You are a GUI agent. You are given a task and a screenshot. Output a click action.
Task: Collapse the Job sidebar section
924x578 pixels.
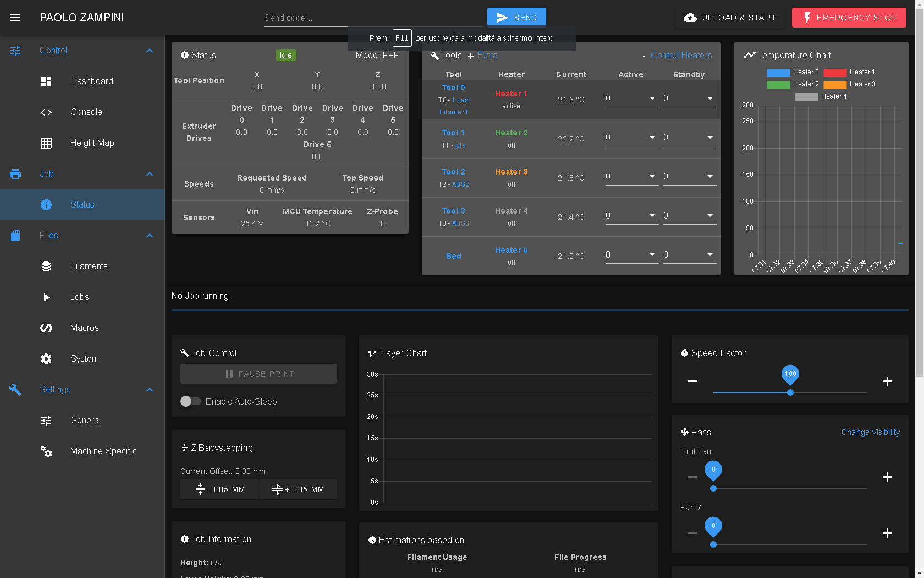pos(150,173)
